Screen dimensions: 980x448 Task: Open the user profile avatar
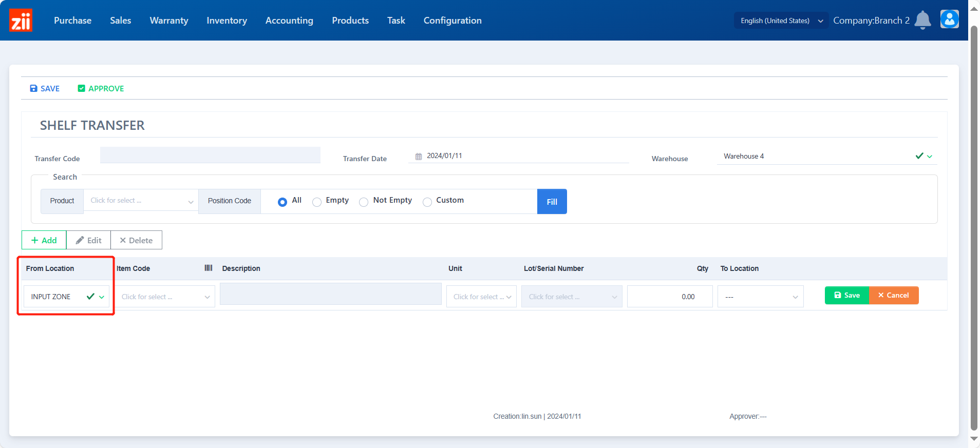point(949,20)
